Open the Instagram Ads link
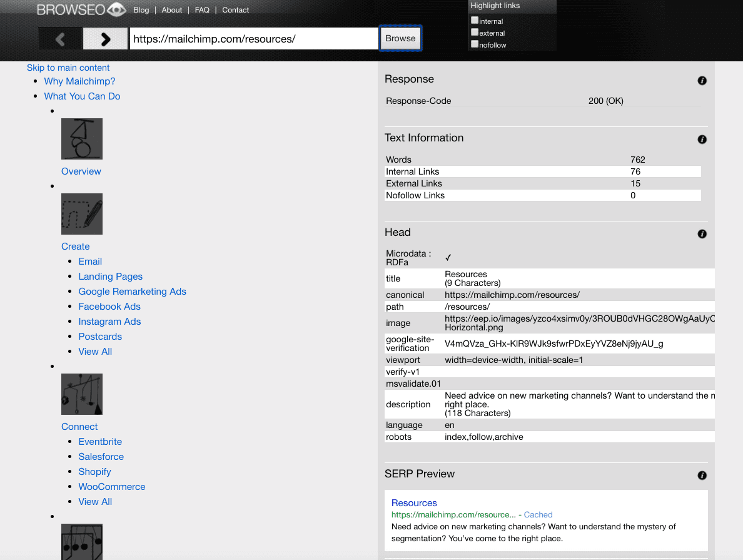 [109, 322]
